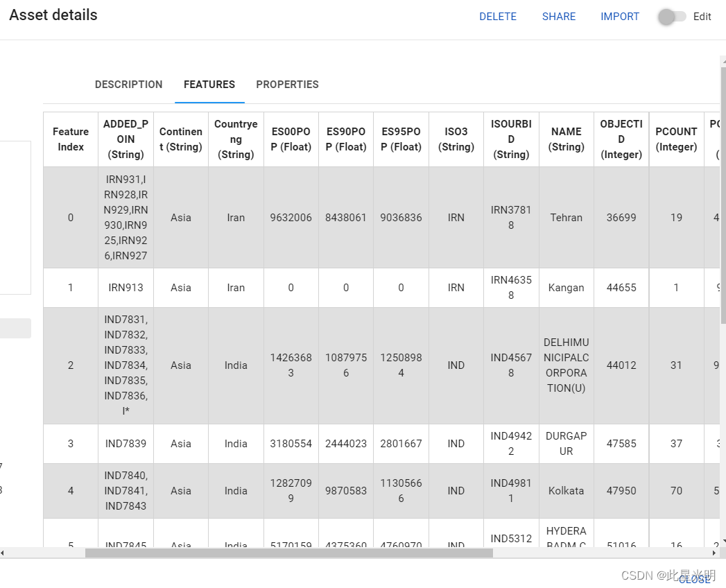Click the OBJECTID (Integer) header
The image size is (726, 588).
coord(621,139)
